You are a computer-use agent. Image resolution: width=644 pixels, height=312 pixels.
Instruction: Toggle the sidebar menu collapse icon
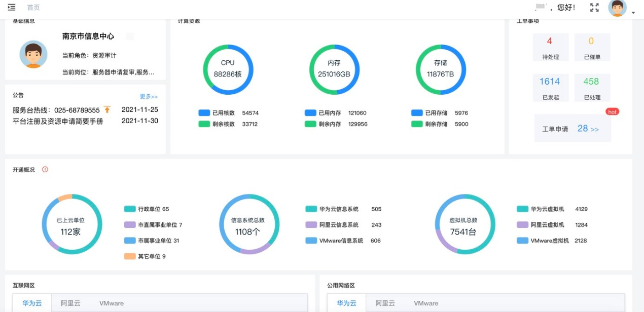click(12, 8)
